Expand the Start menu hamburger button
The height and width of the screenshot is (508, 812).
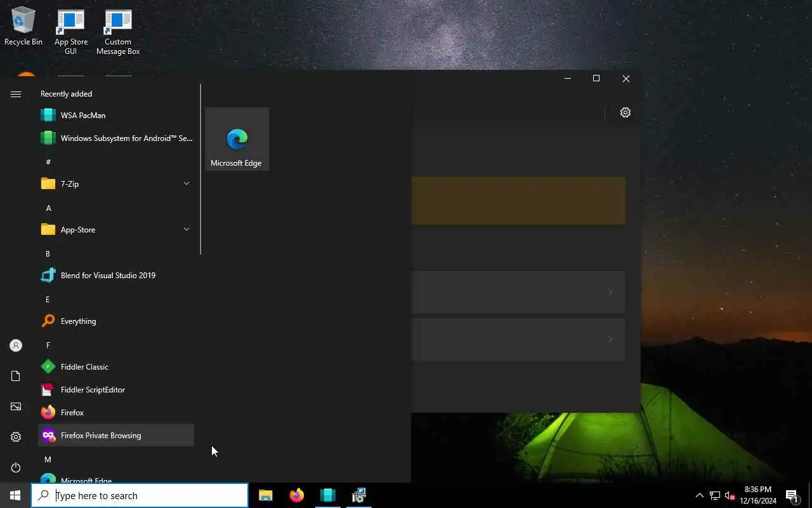click(16, 94)
